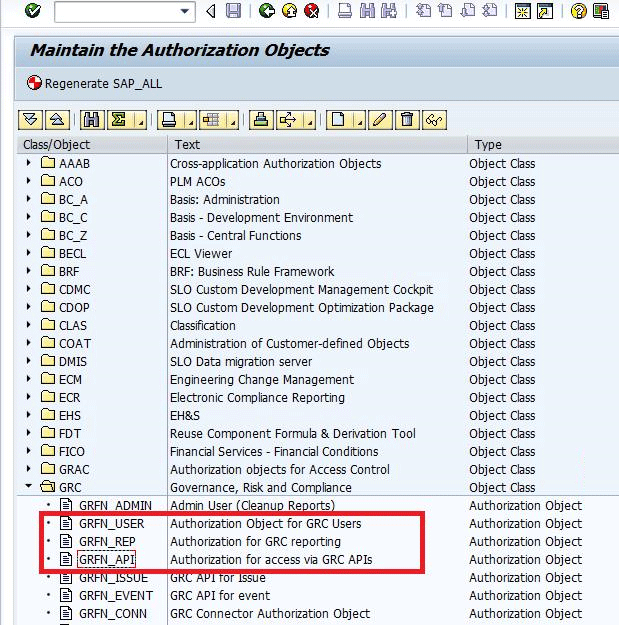619x625 pixels.
Task: Select the GRFN_REP authorization object
Action: 107,541
